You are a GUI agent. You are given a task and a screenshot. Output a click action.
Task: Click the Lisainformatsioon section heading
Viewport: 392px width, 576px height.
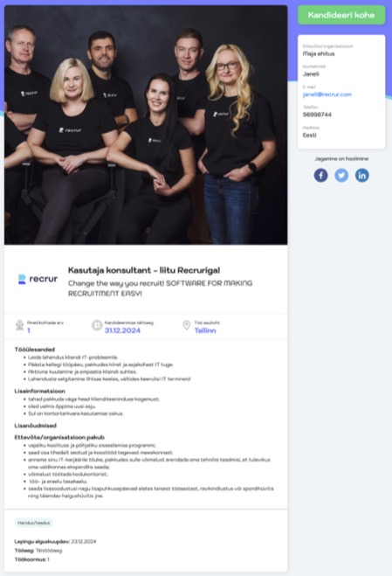point(39,391)
